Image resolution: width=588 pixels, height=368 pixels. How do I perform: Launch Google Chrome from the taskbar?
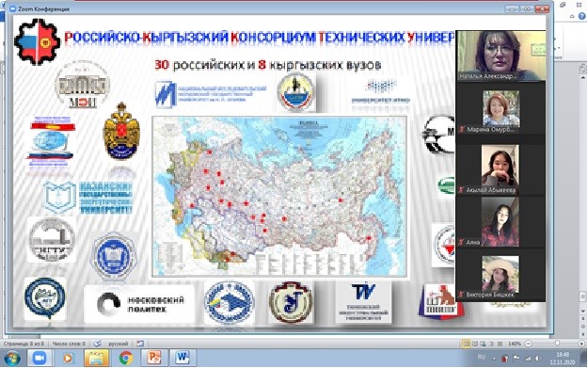[x=126, y=358]
